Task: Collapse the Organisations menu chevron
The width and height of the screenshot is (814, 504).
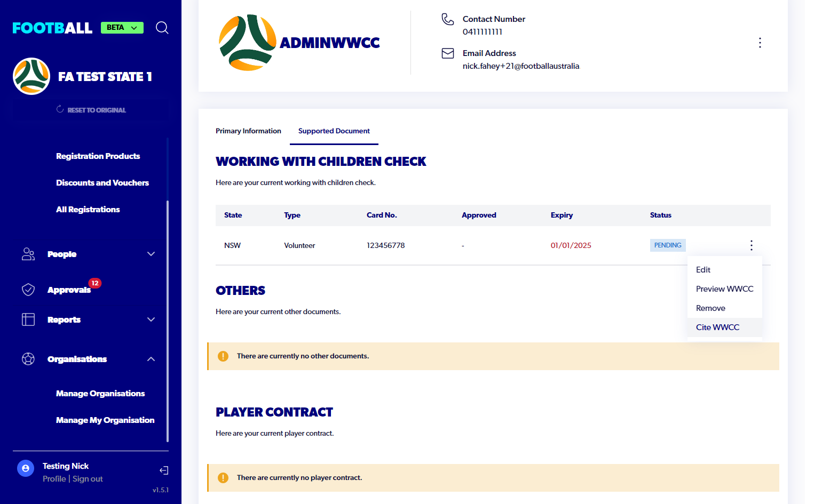Action: pyautogui.click(x=151, y=359)
